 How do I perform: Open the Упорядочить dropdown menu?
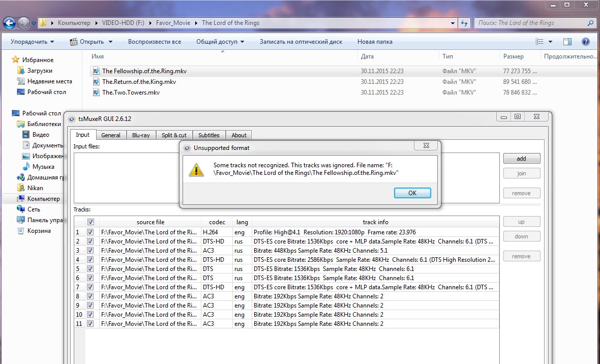click(x=32, y=42)
